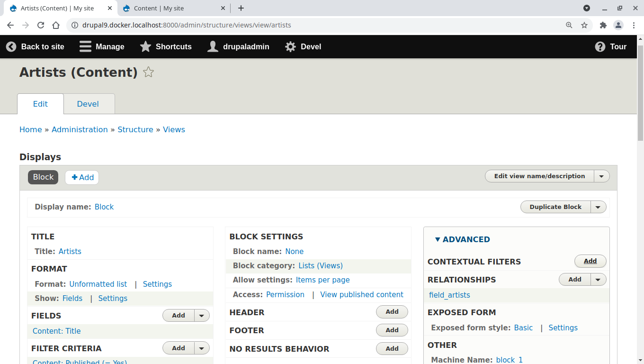The height and width of the screenshot is (364, 644).
Task: Open the Duplicate Block dropdown arrow
Action: click(598, 207)
